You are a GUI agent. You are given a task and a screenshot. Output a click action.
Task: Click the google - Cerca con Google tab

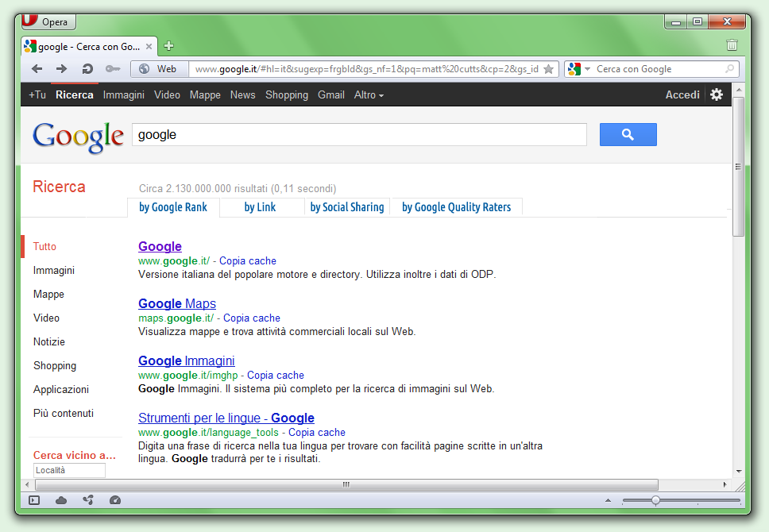point(89,47)
